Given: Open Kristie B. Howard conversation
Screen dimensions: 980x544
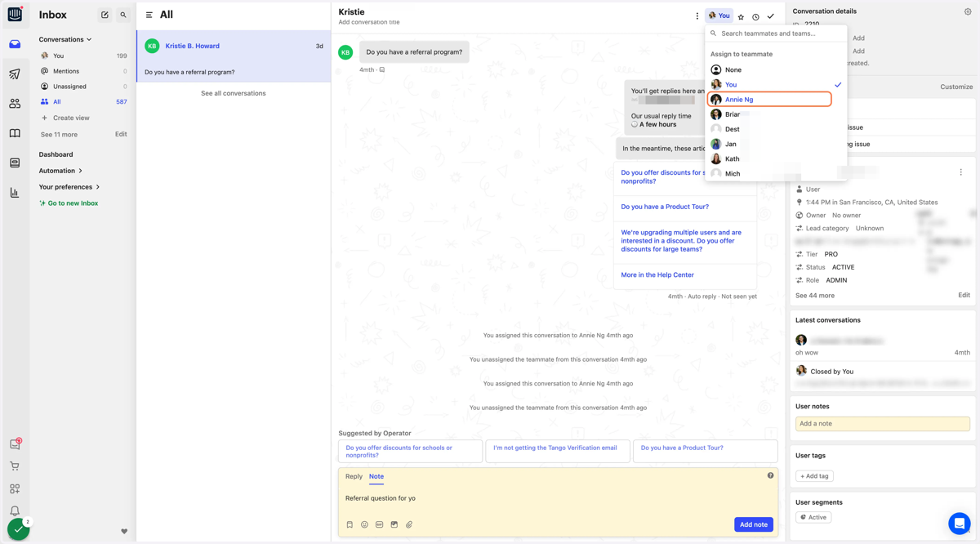Looking at the screenshot, I should (x=234, y=56).
